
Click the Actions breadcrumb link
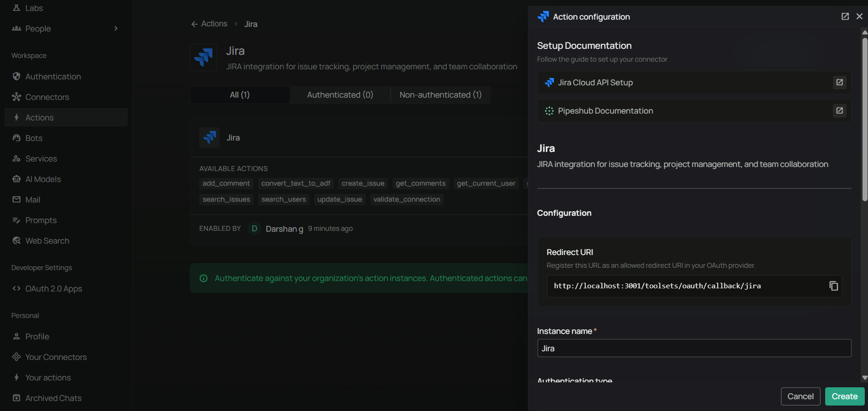(x=214, y=24)
